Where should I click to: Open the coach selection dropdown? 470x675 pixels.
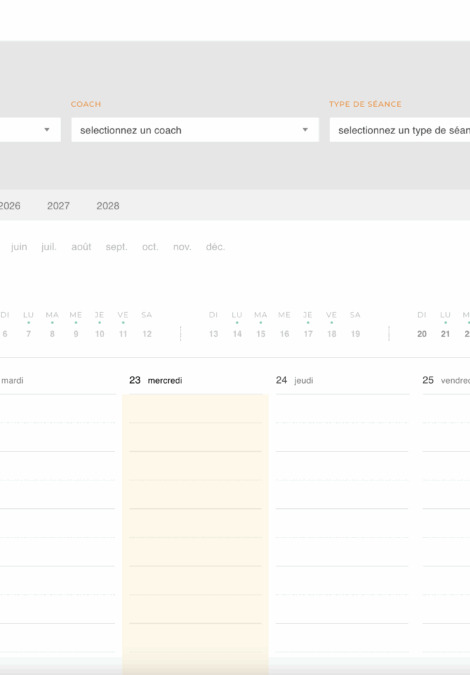195,130
